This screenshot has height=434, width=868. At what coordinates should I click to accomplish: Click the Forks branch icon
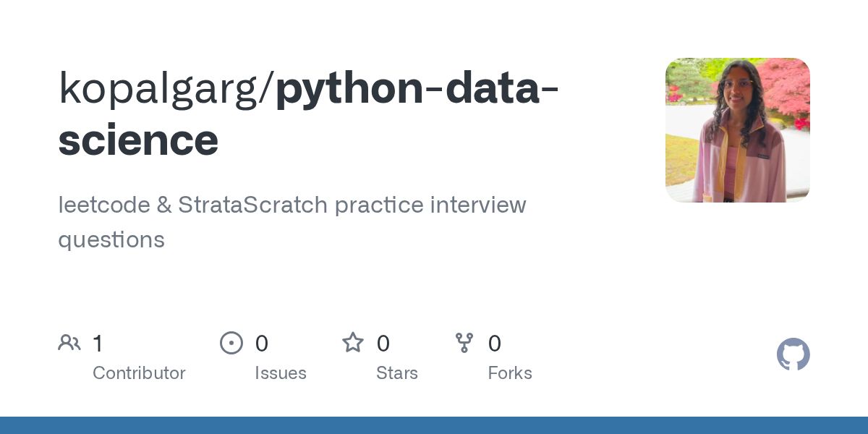[464, 343]
